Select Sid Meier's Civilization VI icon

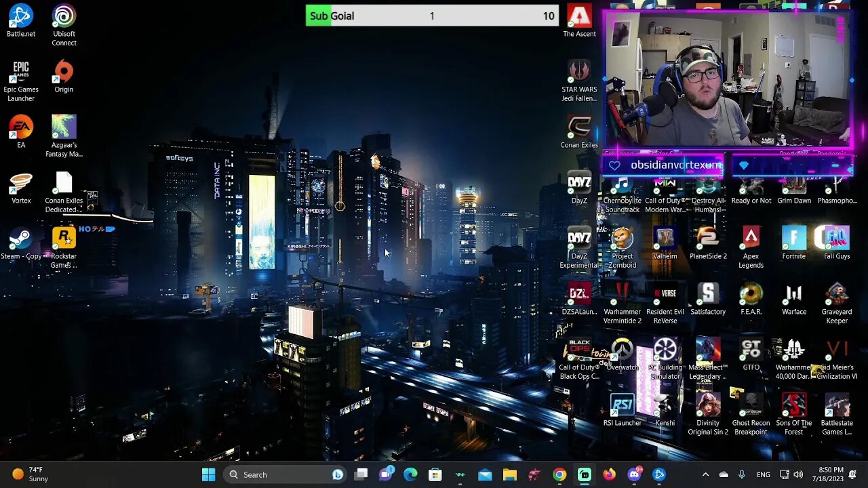[837, 359]
